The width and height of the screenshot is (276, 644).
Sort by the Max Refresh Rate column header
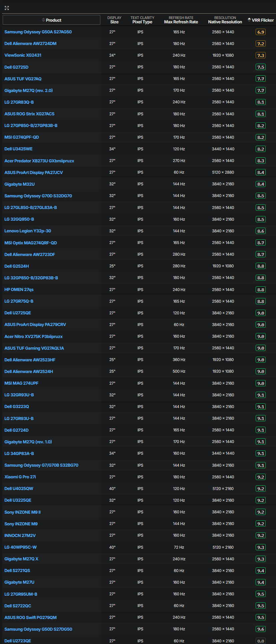click(181, 20)
